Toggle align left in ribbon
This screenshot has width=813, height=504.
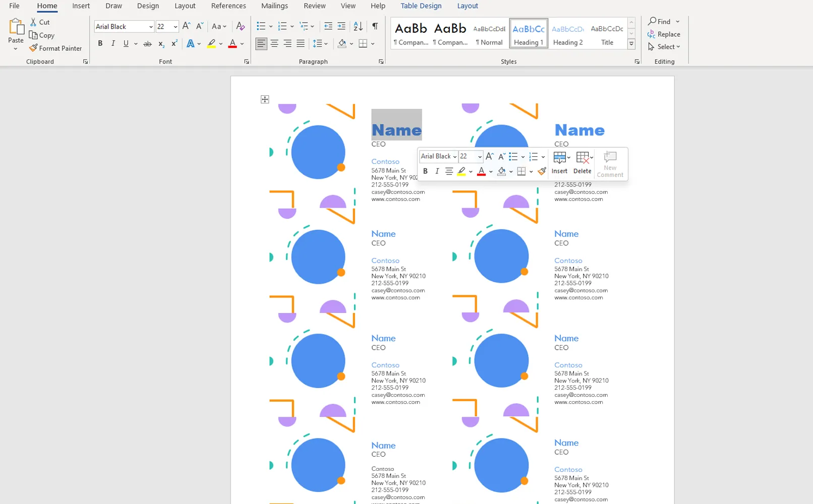pos(261,44)
